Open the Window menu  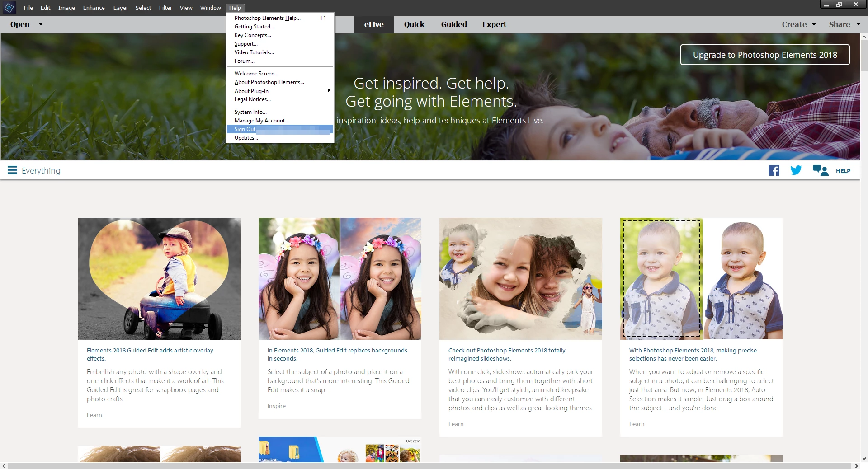[210, 8]
